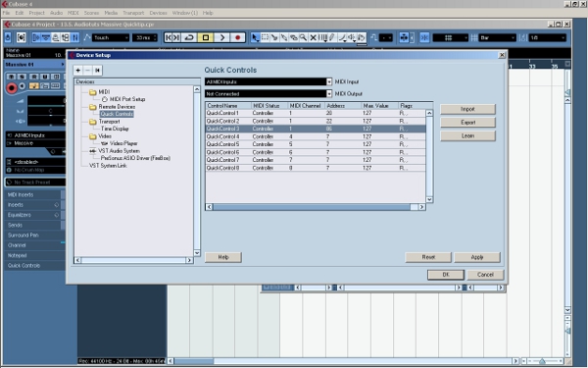Click Go to Previous Marker transport button
The width and height of the screenshot is (588, 368).
[169, 37]
